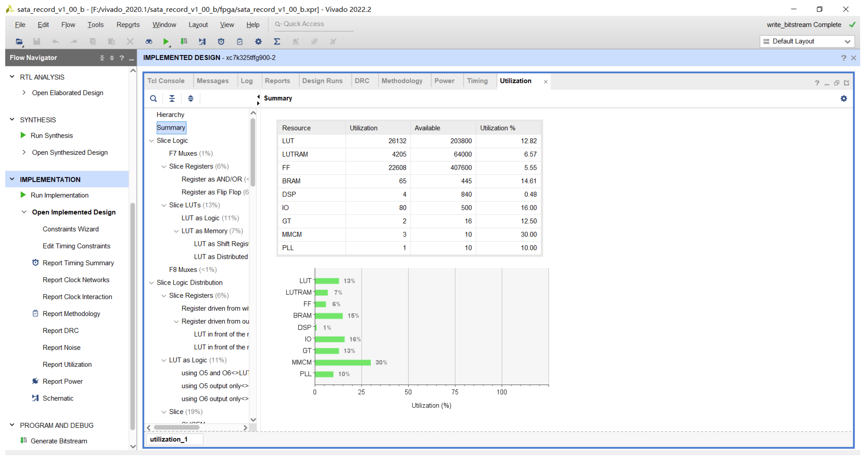Switch to the Timing tab
868x463 pixels.
click(x=477, y=81)
